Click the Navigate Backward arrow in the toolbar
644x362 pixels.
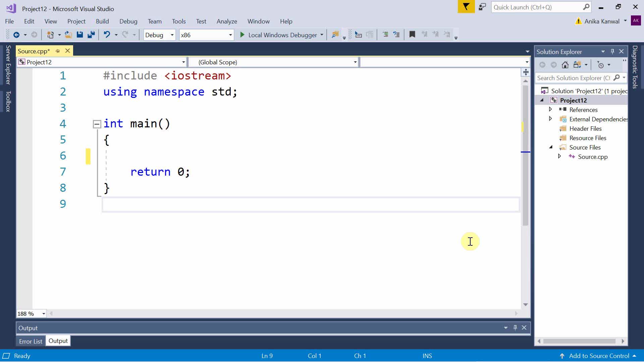point(16,35)
